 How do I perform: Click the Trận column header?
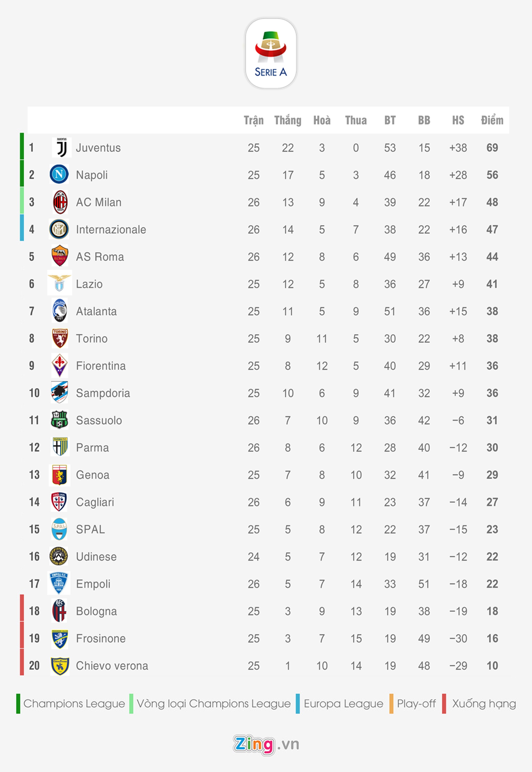[x=254, y=120]
